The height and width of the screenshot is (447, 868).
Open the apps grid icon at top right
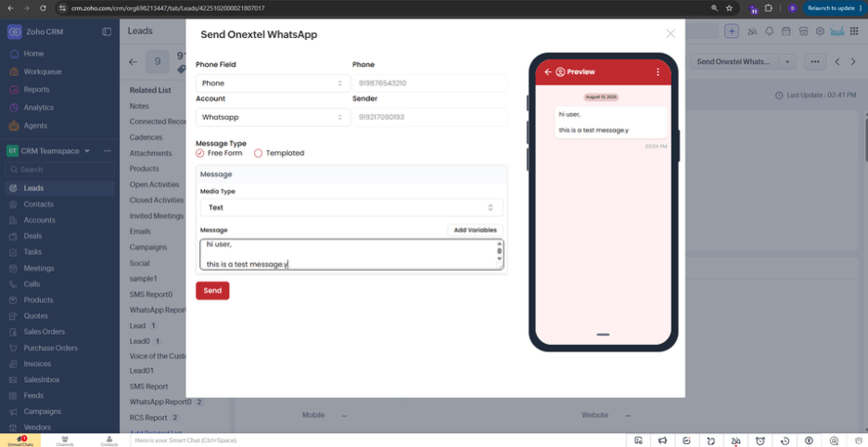point(853,31)
